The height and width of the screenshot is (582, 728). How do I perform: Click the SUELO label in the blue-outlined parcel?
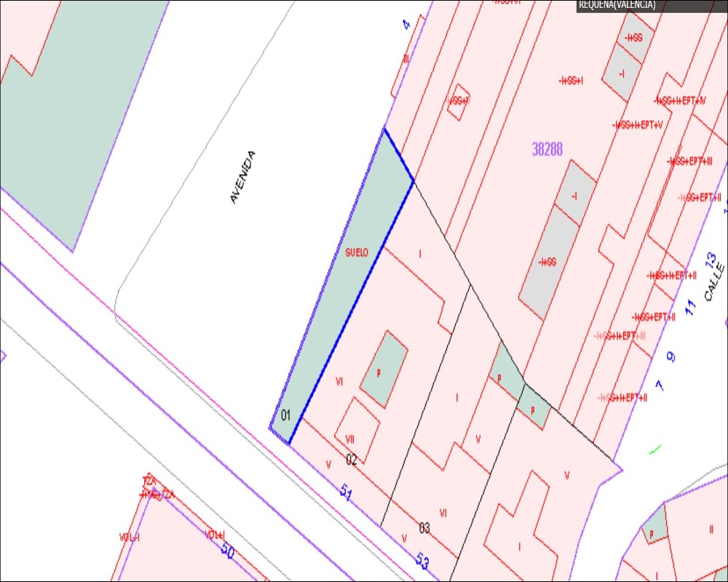pos(357,252)
